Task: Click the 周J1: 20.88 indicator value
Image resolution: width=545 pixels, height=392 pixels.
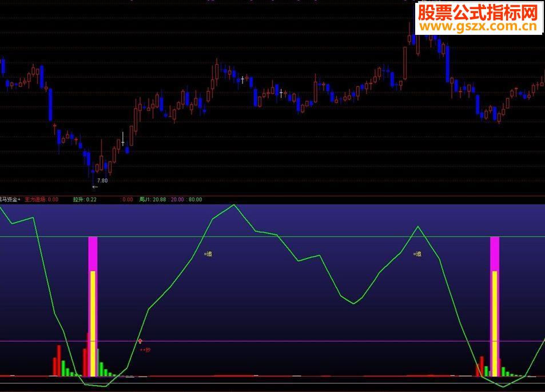Action: click(x=153, y=199)
